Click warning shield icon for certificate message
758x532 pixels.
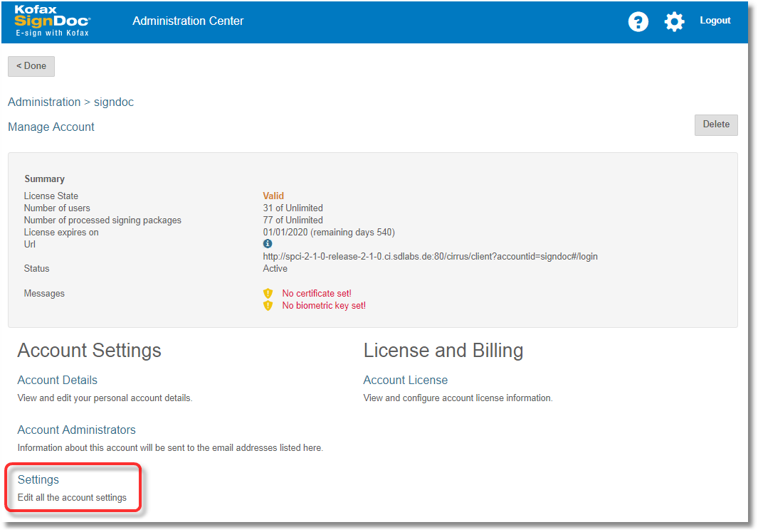coord(268,294)
